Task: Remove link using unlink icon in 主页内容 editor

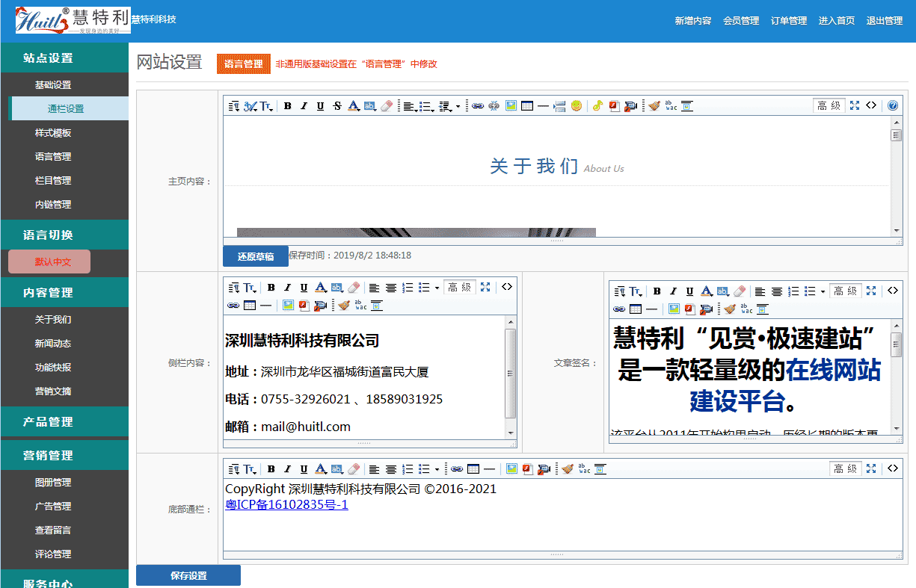Action: click(x=494, y=106)
